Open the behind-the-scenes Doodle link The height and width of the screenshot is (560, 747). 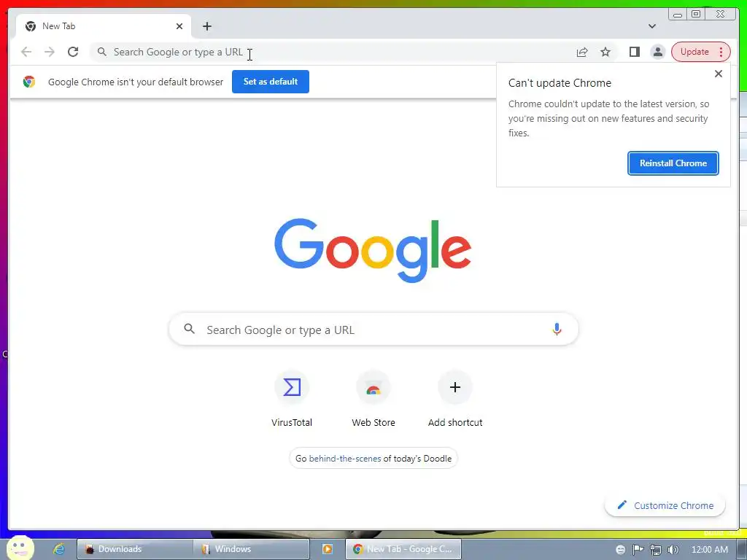pos(345,459)
